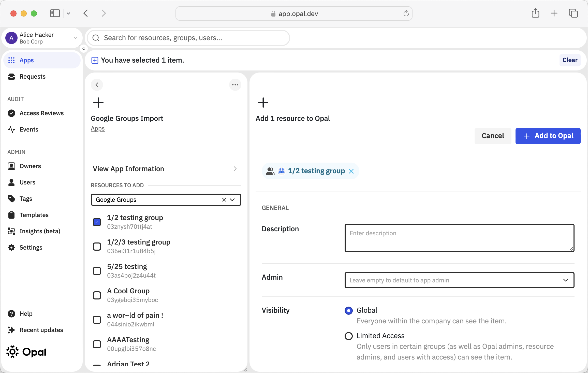Image resolution: width=588 pixels, height=373 pixels.
Task: Check the AAAATesting checkbox
Action: click(97, 344)
